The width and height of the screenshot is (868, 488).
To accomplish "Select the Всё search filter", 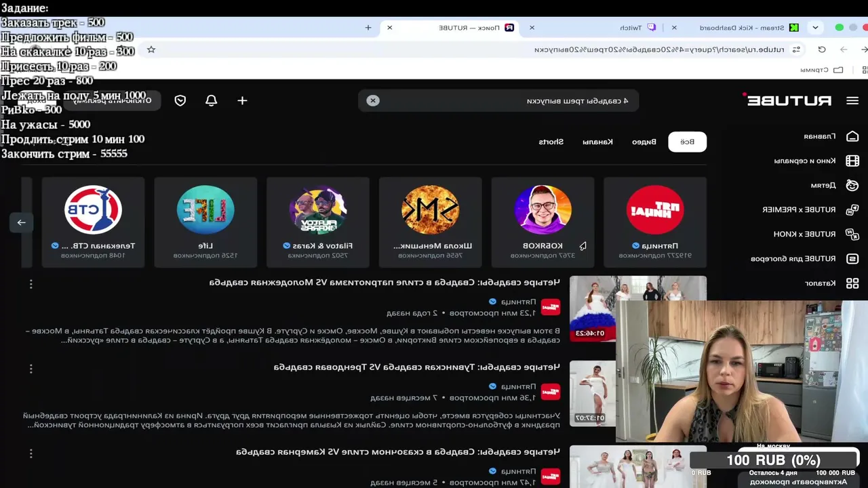I will tap(688, 142).
